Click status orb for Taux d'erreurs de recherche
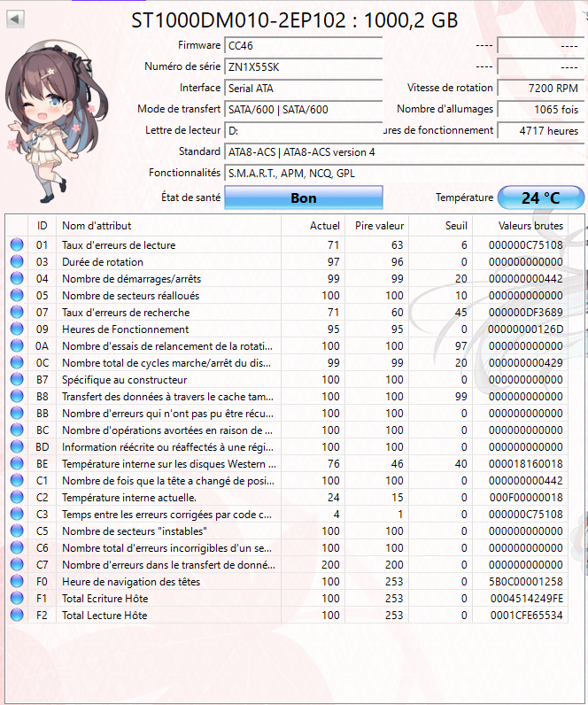 [17, 312]
